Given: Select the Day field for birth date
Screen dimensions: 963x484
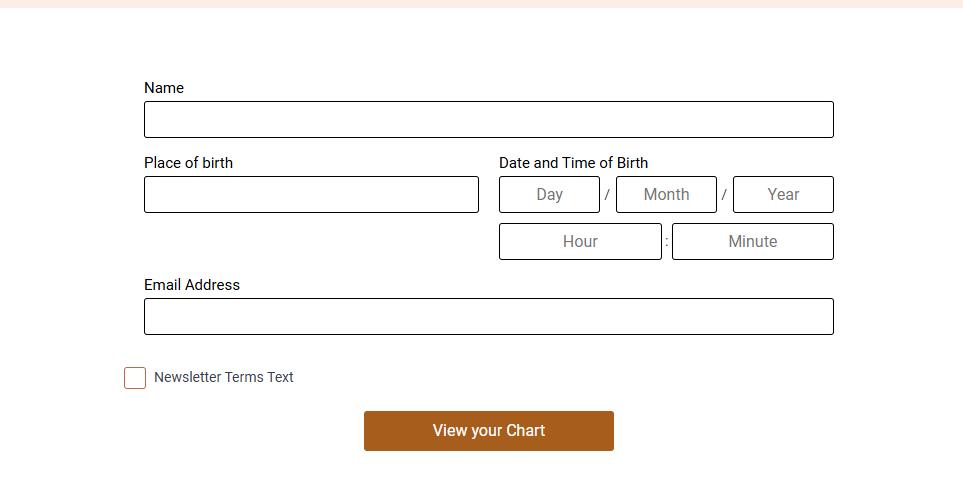Looking at the screenshot, I should (x=549, y=195).
